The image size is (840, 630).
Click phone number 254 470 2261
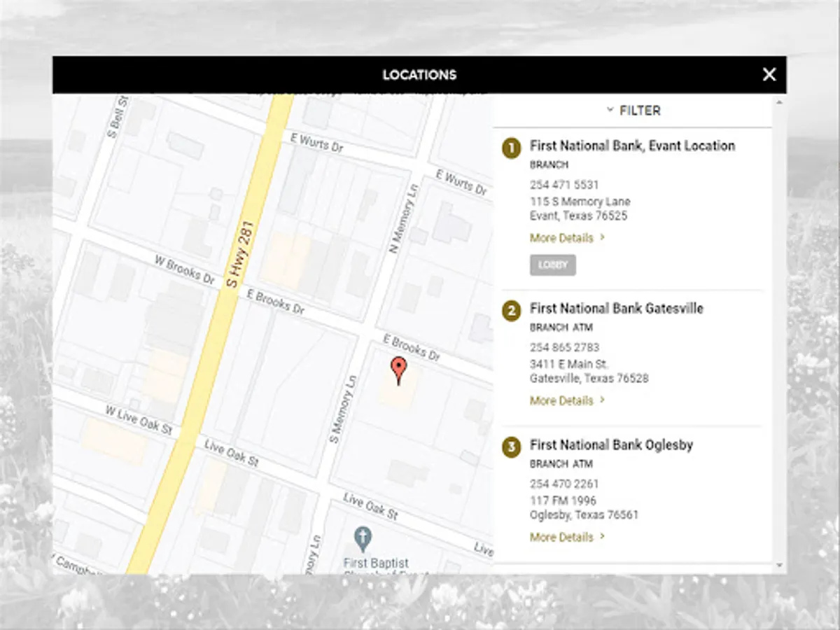564,484
